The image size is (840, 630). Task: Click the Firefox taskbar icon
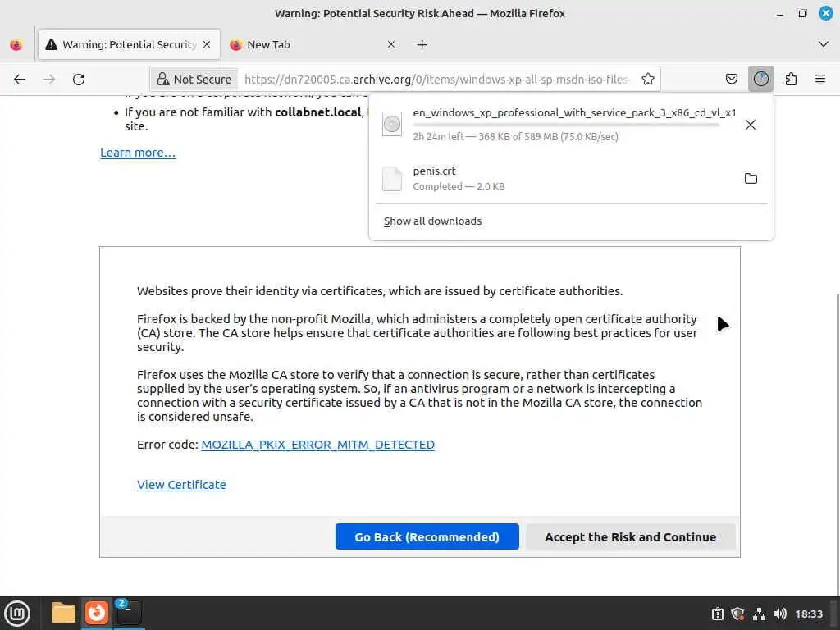(x=97, y=613)
